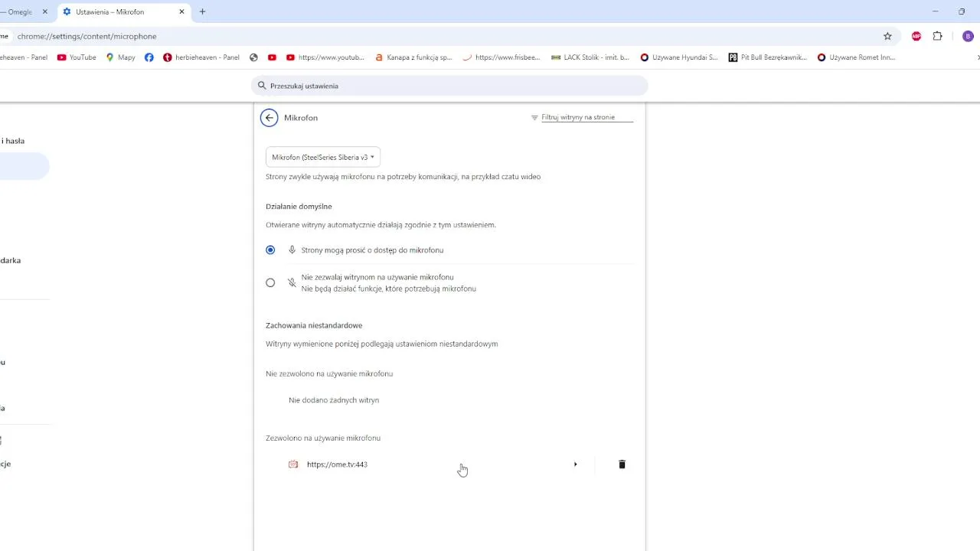Image resolution: width=980 pixels, height=551 pixels.
Task: Bookmark this page with the star icon
Action: pos(887,36)
